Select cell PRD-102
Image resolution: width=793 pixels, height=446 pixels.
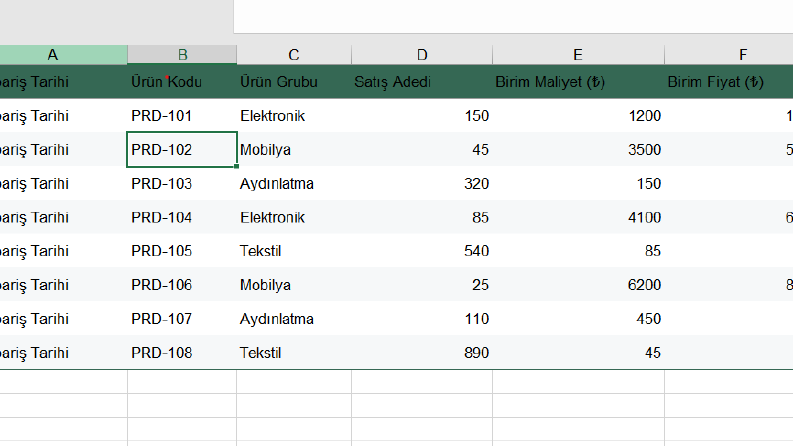click(182, 150)
